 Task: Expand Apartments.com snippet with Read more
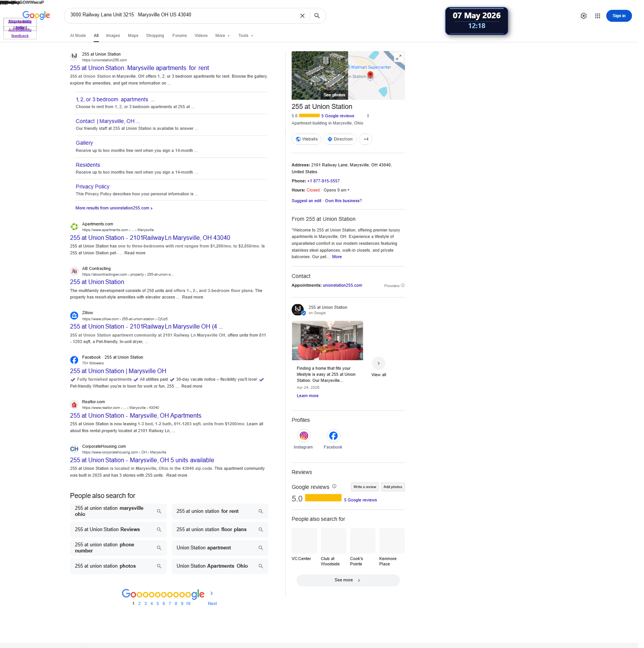(135, 253)
